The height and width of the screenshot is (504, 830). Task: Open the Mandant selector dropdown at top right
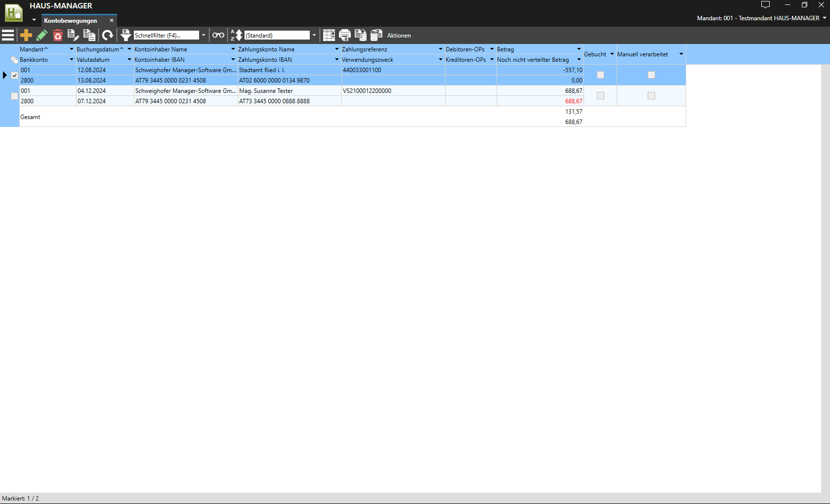point(825,18)
